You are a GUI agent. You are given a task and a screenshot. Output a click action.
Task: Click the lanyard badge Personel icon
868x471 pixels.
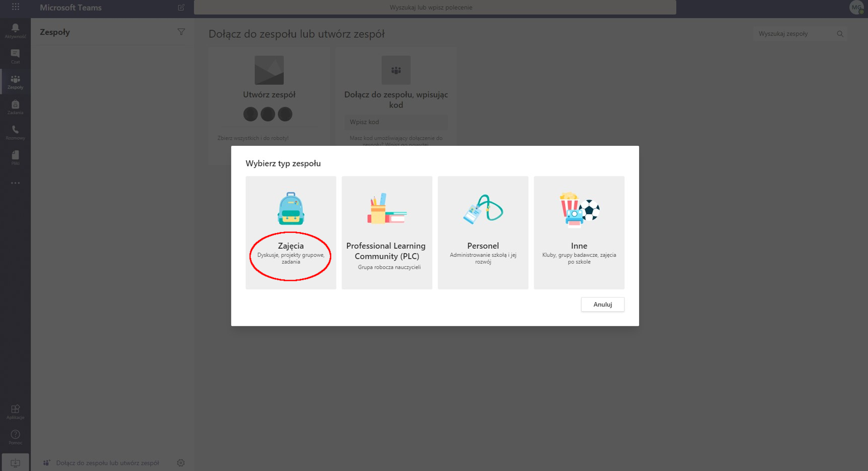[483, 209]
